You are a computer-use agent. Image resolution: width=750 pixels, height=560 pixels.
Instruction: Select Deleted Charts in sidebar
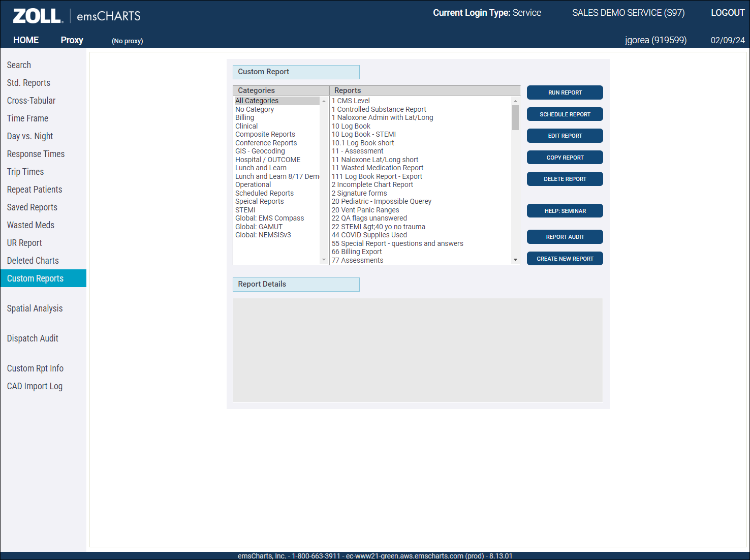[33, 261]
